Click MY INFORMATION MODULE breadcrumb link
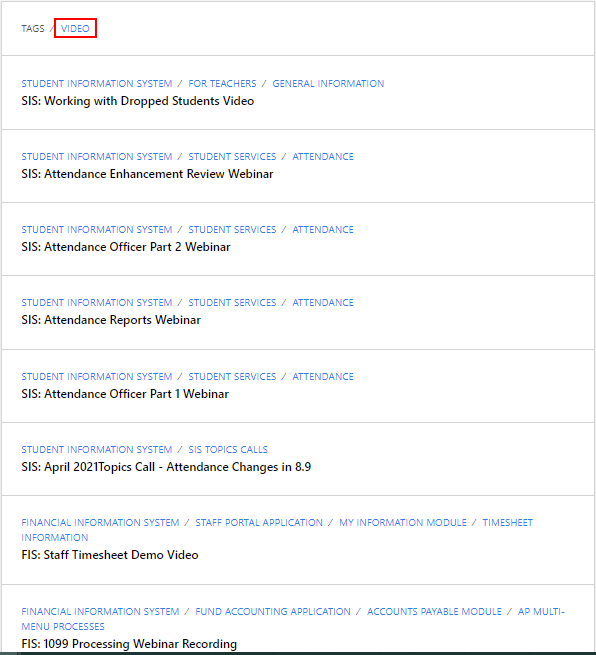Screen dimensions: 596x655 (403, 523)
